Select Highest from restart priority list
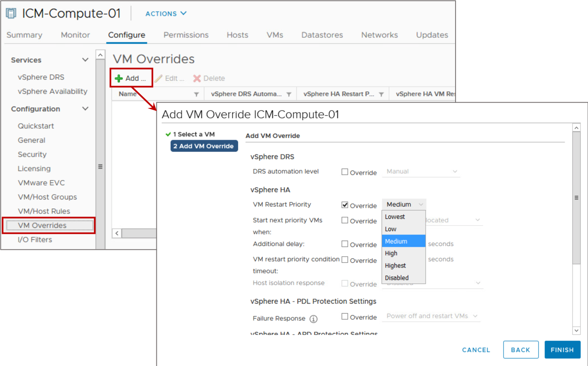588x366 pixels. 404,266
